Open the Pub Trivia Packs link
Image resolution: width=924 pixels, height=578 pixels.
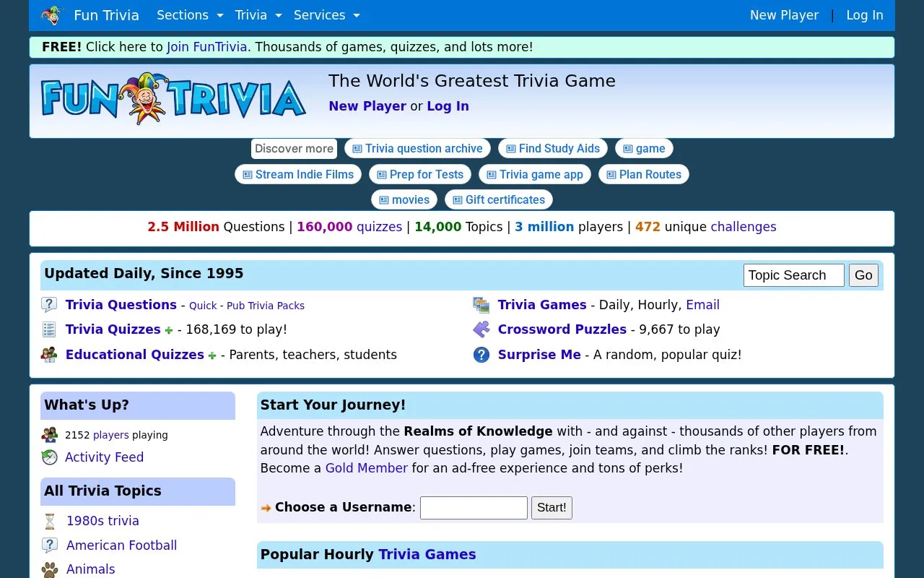[266, 306]
